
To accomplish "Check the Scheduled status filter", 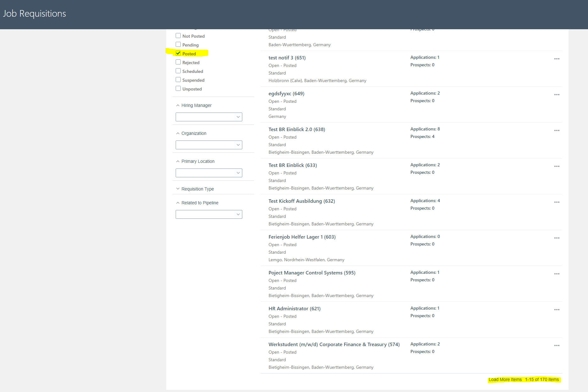I will point(178,71).
